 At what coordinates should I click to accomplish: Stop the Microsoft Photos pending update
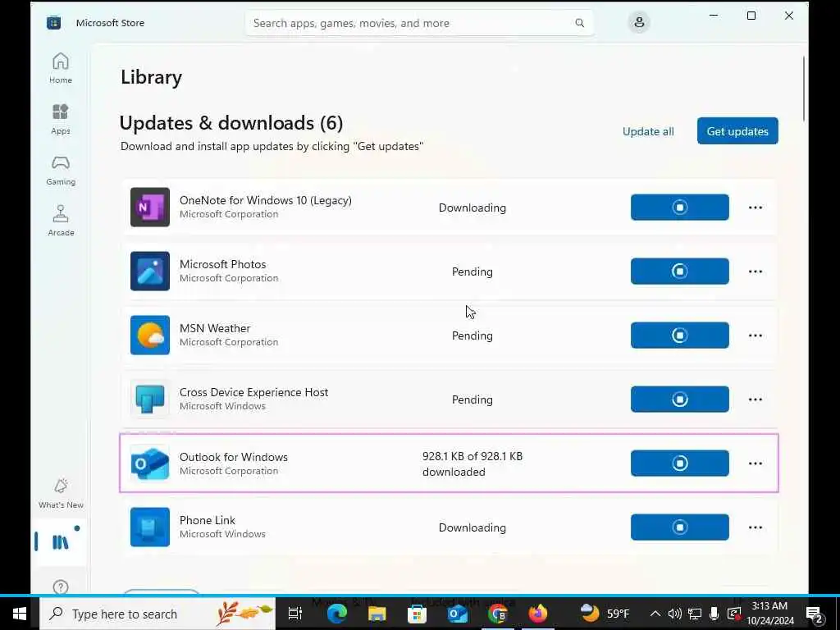tap(679, 271)
